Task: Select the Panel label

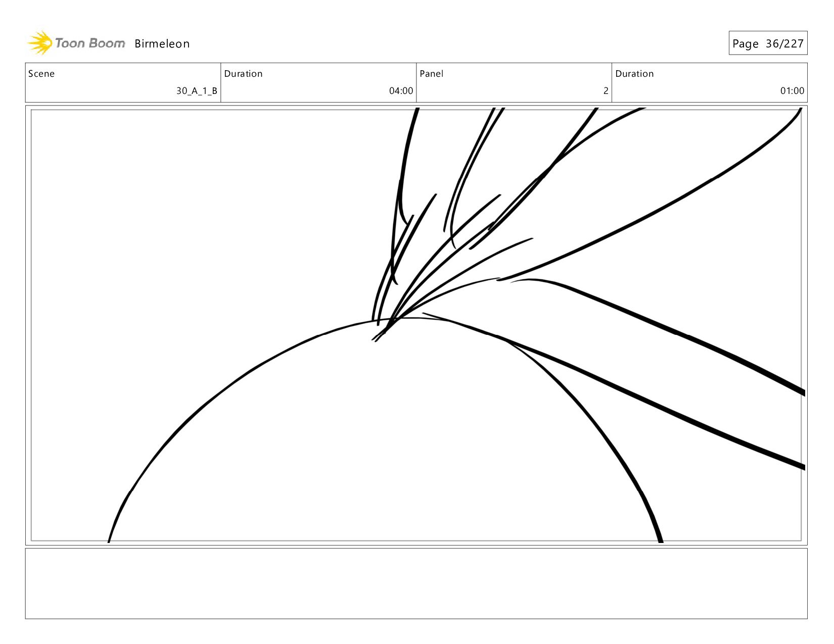Action: [431, 74]
